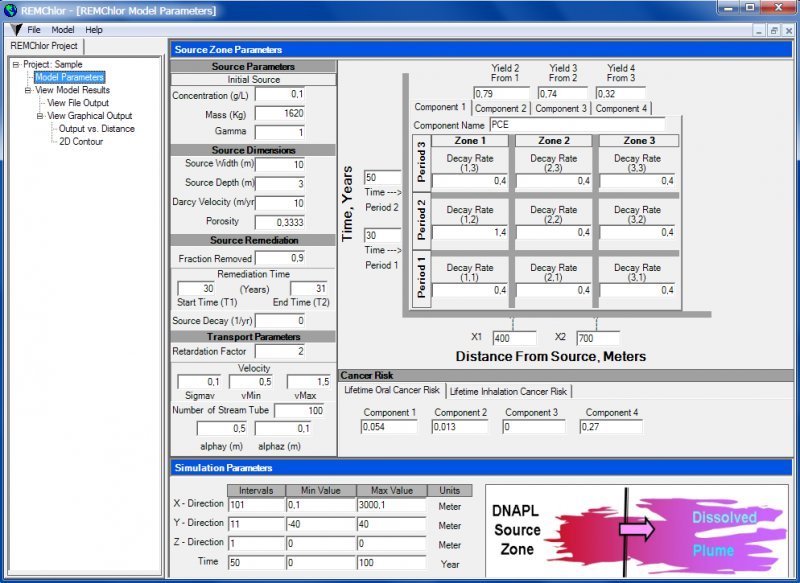
Task: Open the Help menu
Action: [94, 30]
